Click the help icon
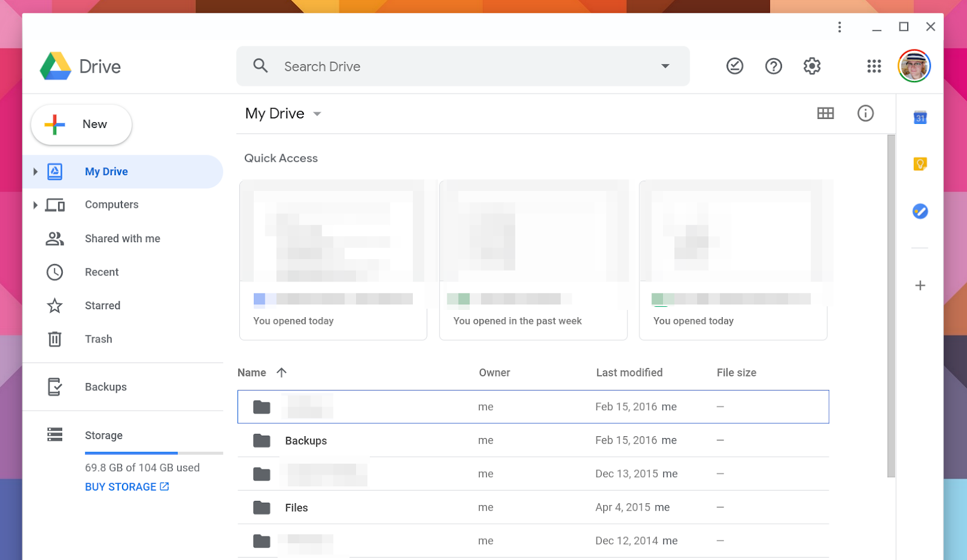Screen dimensions: 967x560 [x=773, y=66]
